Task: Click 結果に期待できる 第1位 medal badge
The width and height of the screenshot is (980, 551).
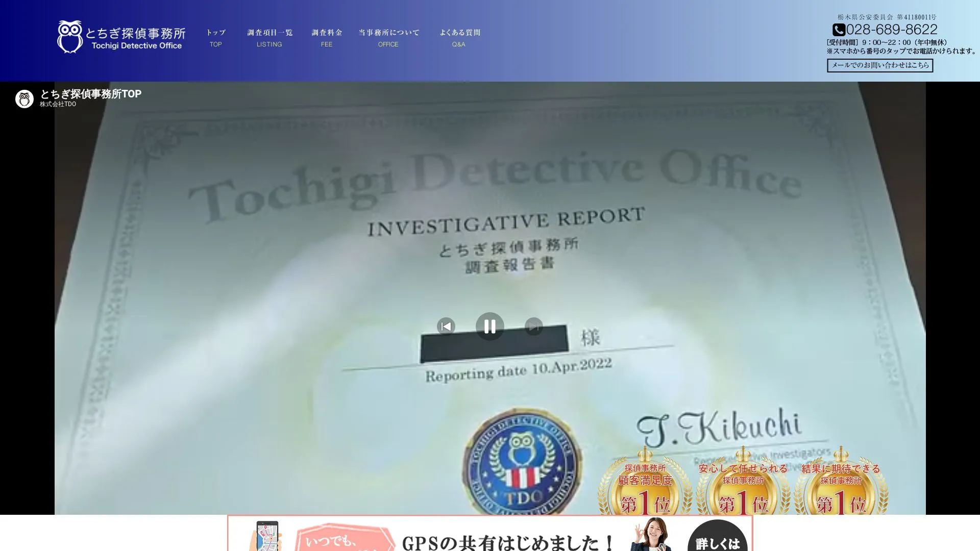Action: click(x=841, y=481)
